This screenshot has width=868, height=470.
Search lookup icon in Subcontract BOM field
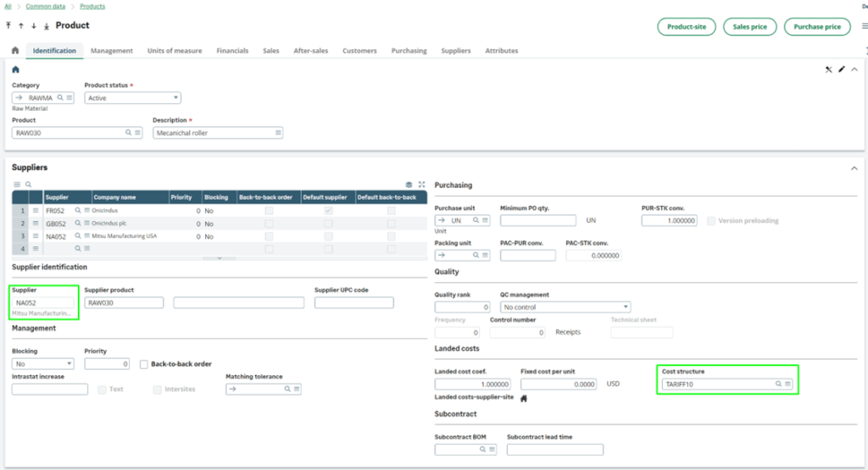point(482,450)
